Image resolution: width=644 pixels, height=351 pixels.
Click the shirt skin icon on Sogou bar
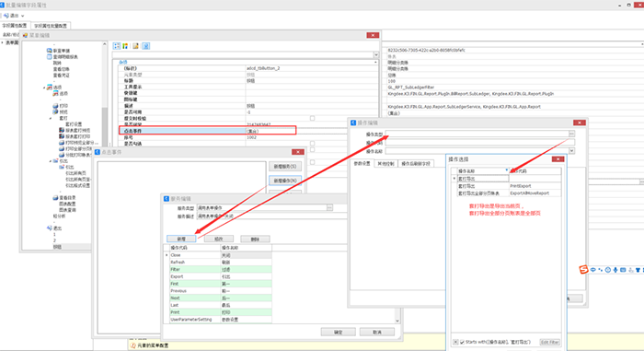click(x=638, y=270)
